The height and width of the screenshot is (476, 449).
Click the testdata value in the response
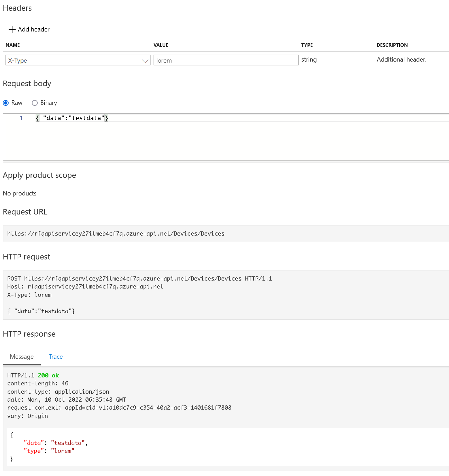click(67, 443)
